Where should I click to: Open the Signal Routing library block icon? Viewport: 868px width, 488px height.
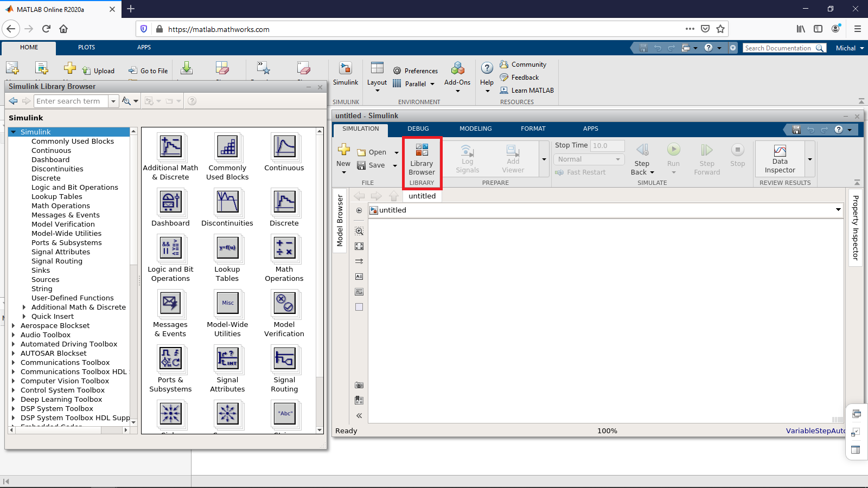[x=284, y=358]
